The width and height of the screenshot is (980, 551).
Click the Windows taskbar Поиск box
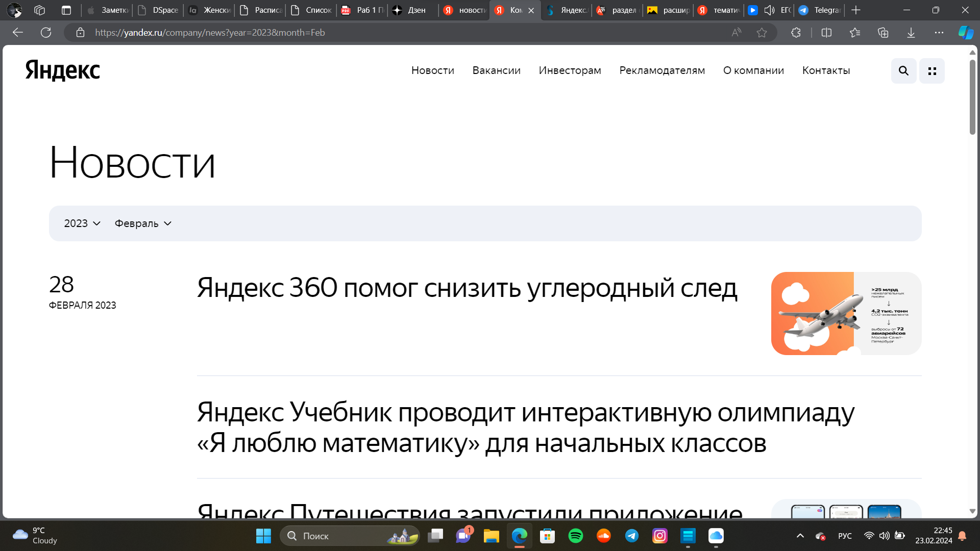tap(350, 536)
